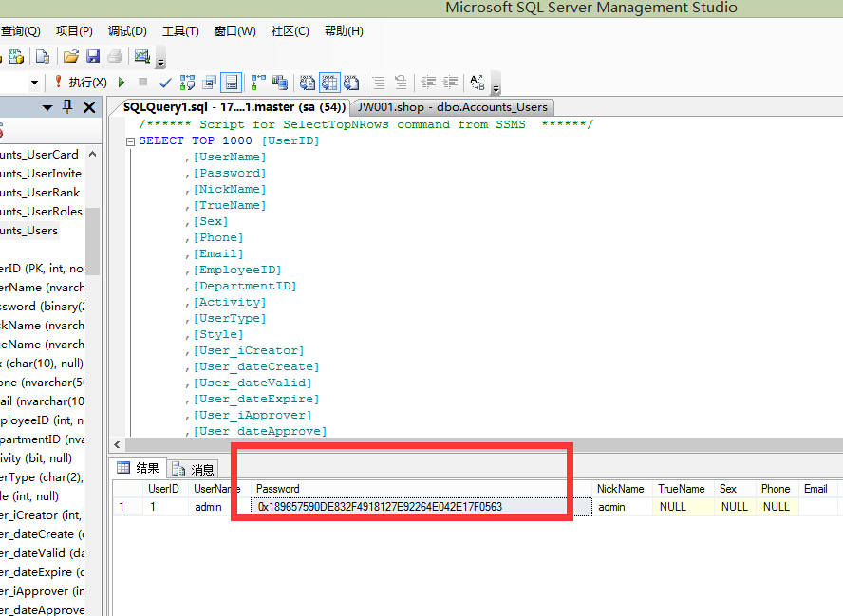Click the printer icon
843x616 pixels.
[115, 56]
